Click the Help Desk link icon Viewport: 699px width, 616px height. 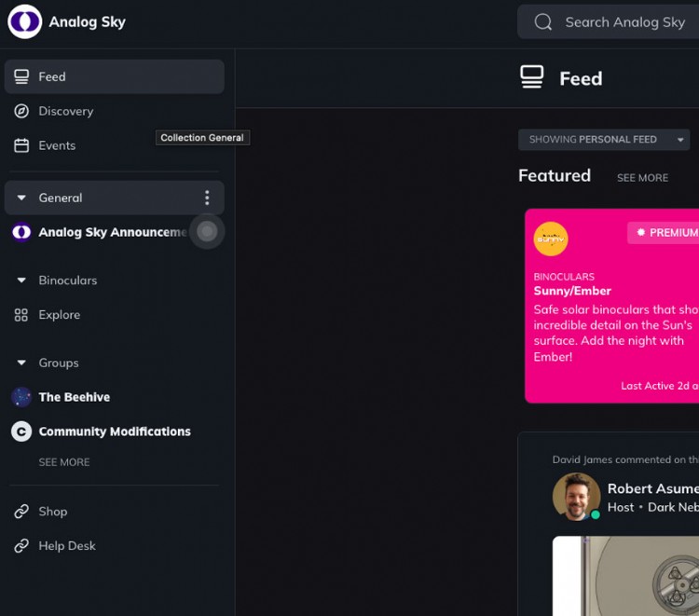pos(21,546)
